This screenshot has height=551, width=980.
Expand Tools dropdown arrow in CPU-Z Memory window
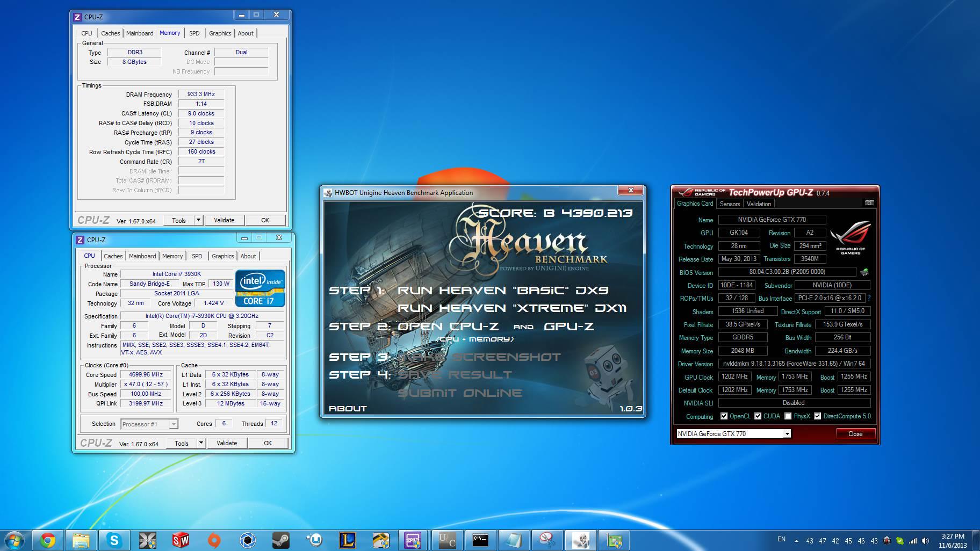[198, 220]
